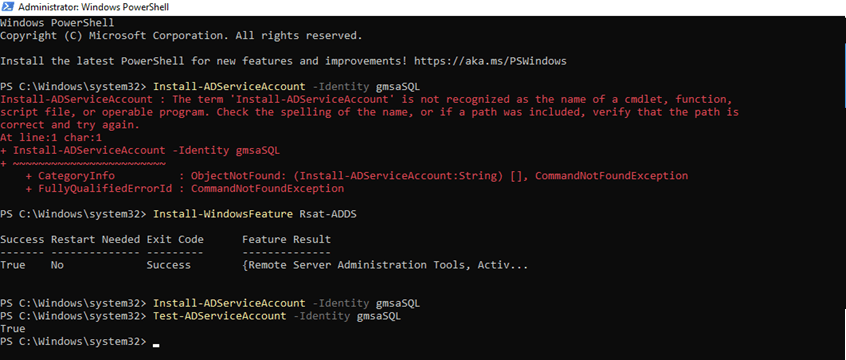Click the 'correct and try again.' error line
The height and width of the screenshot is (360, 846).
[70, 125]
